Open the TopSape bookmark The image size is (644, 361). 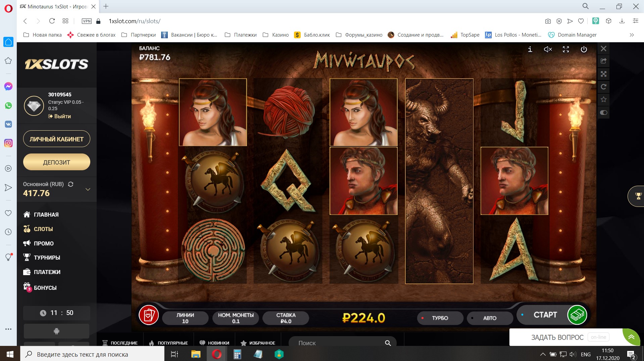[465, 35]
